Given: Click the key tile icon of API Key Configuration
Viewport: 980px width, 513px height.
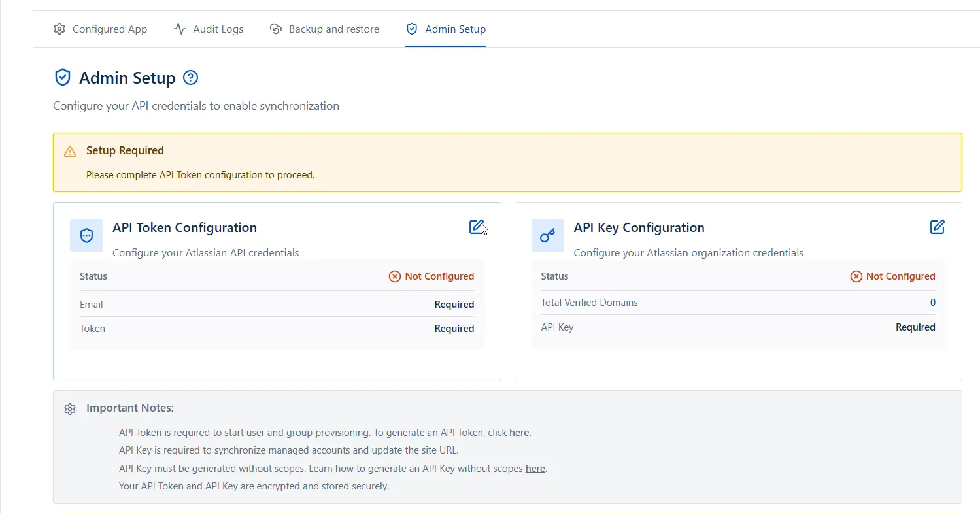Looking at the screenshot, I should (548, 235).
